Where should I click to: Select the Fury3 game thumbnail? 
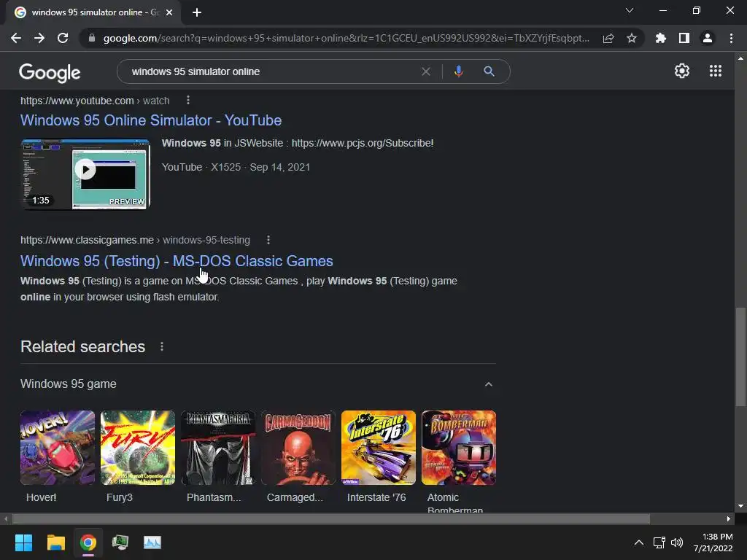click(x=138, y=448)
